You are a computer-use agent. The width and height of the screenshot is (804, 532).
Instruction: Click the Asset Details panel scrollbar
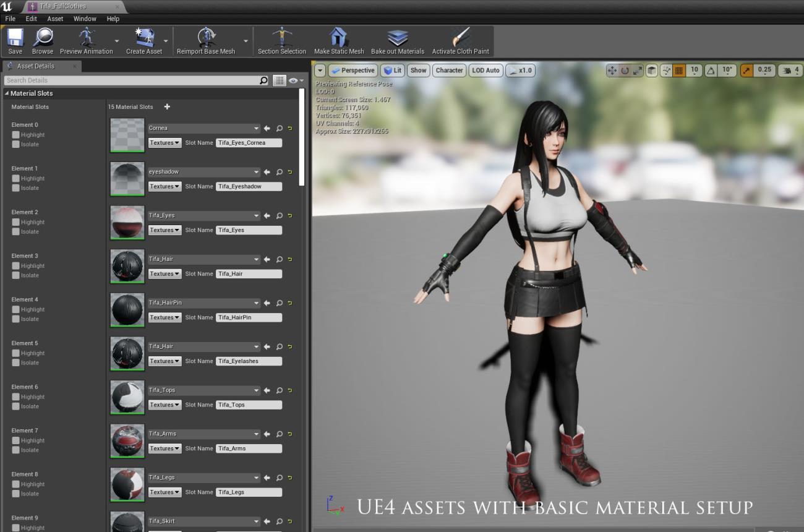[302, 137]
